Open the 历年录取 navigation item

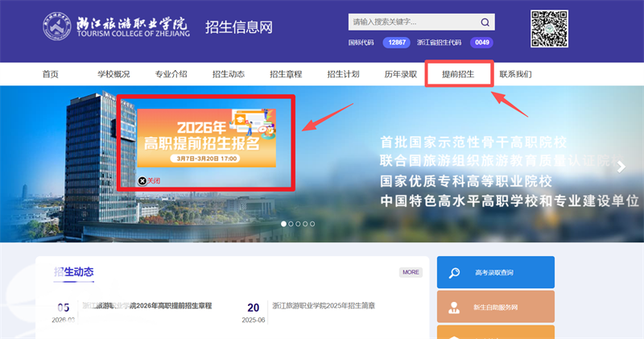(x=400, y=74)
